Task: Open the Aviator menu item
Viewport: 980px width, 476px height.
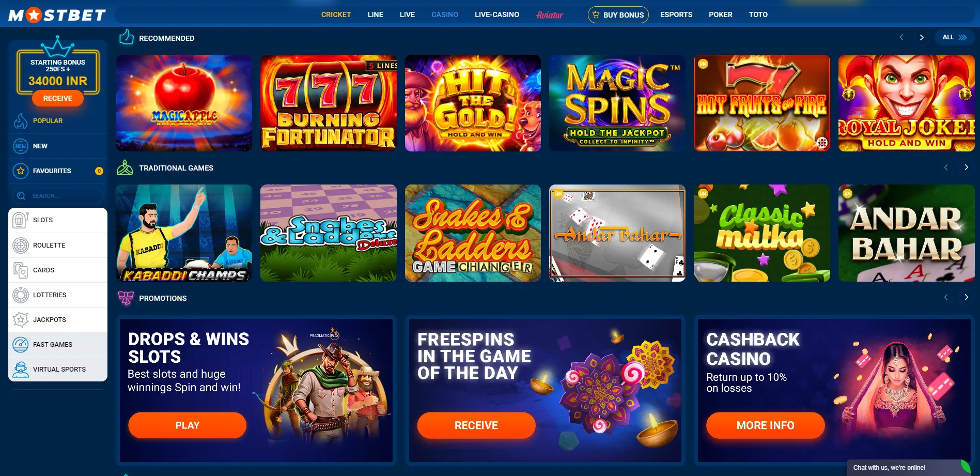Action: [550, 14]
